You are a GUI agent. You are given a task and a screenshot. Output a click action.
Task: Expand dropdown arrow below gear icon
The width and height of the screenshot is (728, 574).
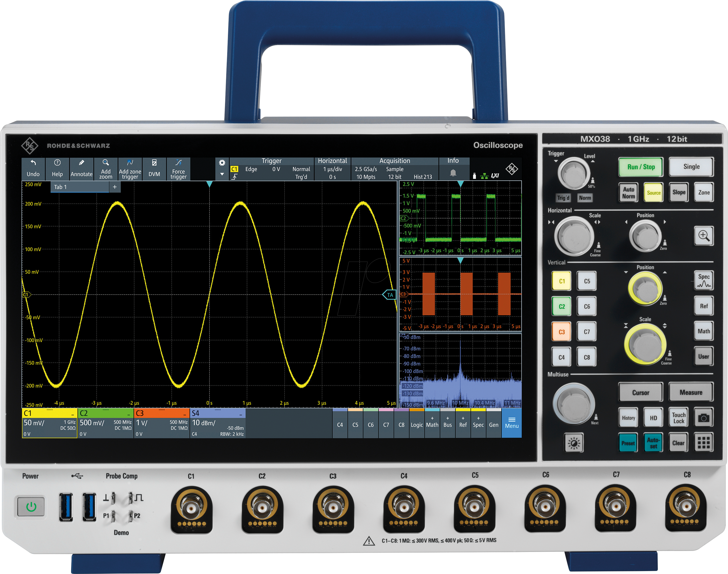click(x=222, y=174)
